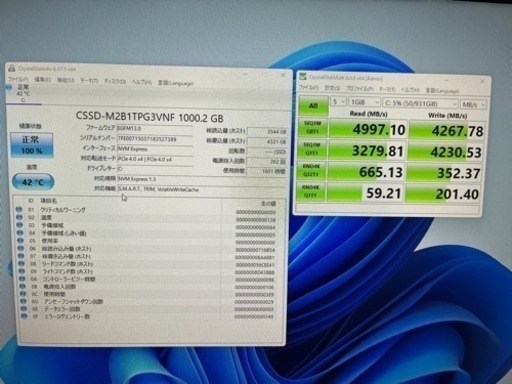512x384 pixels.
Task: Click the 対応機能 field S.M.A.R.T., TRIM, VolatileWriteCache
Action: pos(201,189)
